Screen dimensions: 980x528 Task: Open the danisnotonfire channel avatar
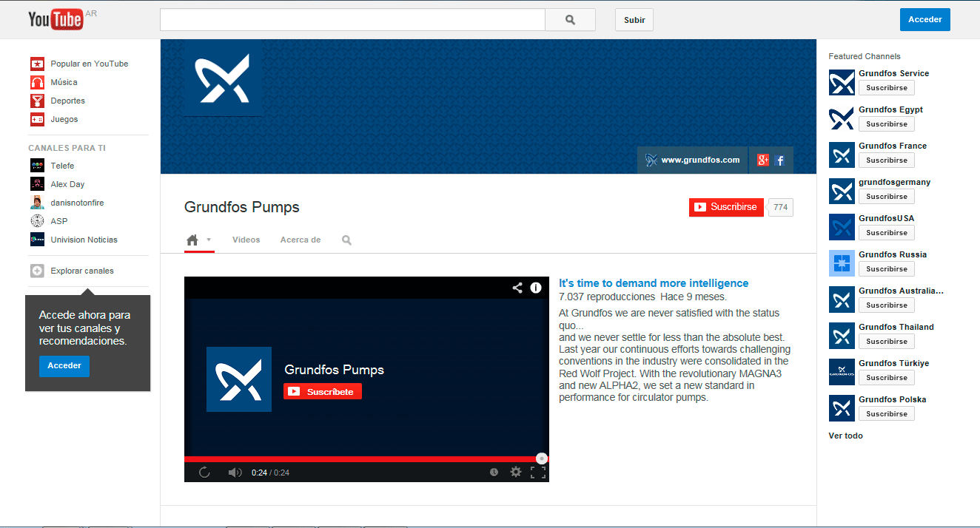point(37,203)
